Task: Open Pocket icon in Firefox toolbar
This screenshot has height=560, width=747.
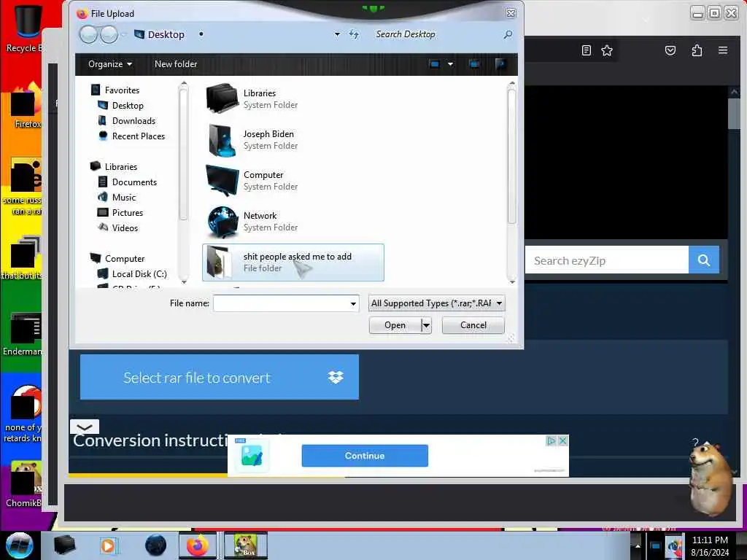Action: tap(670, 50)
